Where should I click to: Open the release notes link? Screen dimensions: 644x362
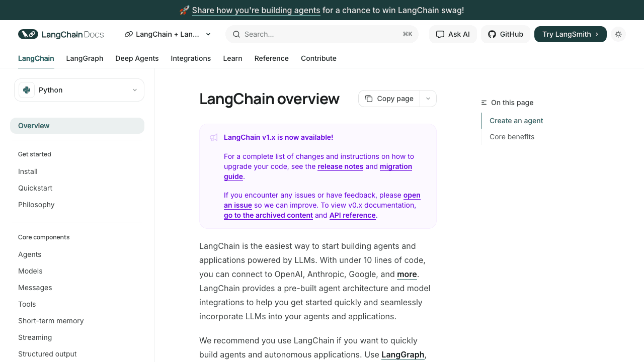(x=340, y=166)
